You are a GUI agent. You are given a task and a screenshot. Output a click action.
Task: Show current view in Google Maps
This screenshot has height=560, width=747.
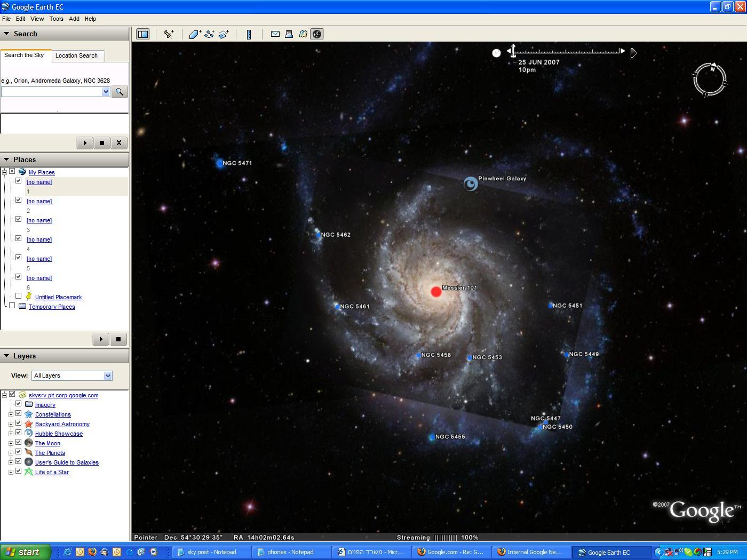[303, 34]
